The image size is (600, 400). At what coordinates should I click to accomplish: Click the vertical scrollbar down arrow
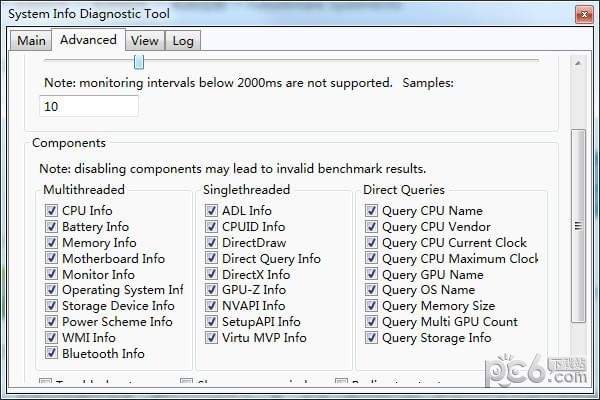click(578, 382)
